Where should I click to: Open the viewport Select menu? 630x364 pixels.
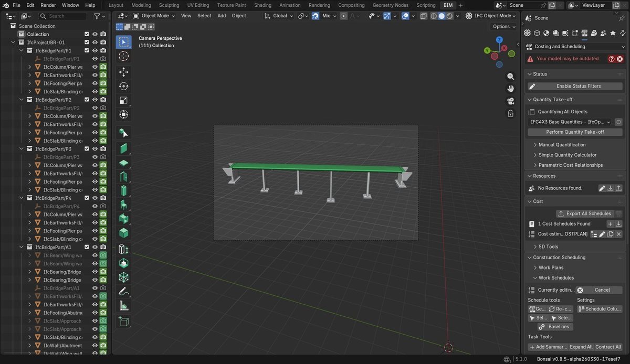[204, 16]
